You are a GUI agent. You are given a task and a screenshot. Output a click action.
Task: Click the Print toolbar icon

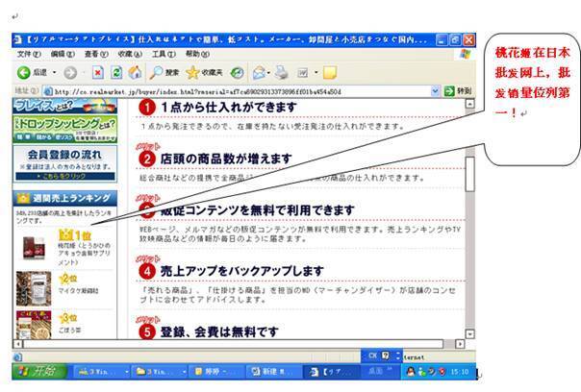point(281,72)
